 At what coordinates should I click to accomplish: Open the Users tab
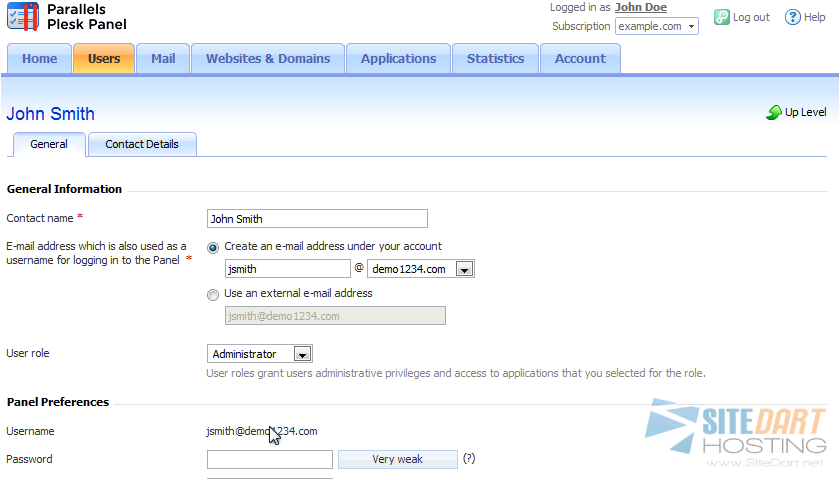(x=104, y=58)
